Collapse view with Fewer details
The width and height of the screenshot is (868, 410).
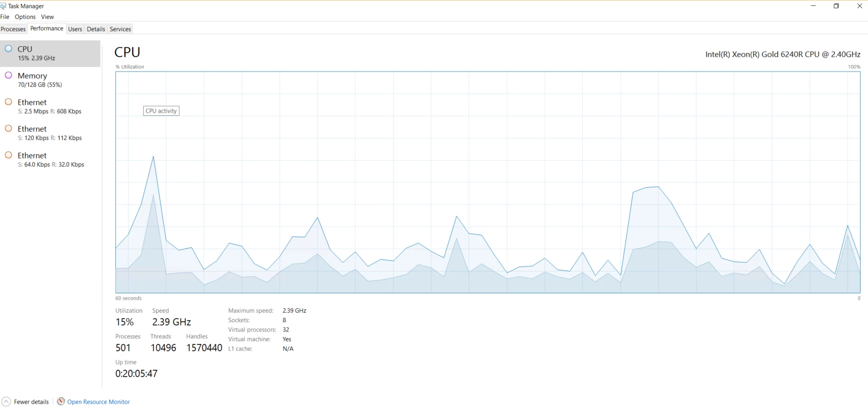(x=31, y=402)
